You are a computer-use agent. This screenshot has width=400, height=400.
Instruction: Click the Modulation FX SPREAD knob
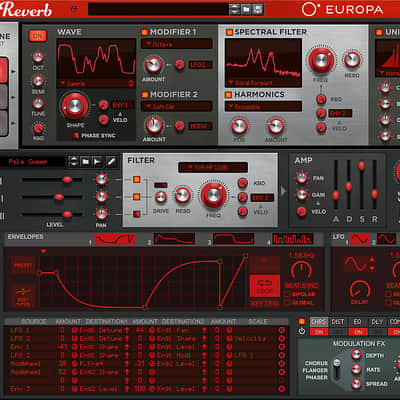click(x=356, y=384)
